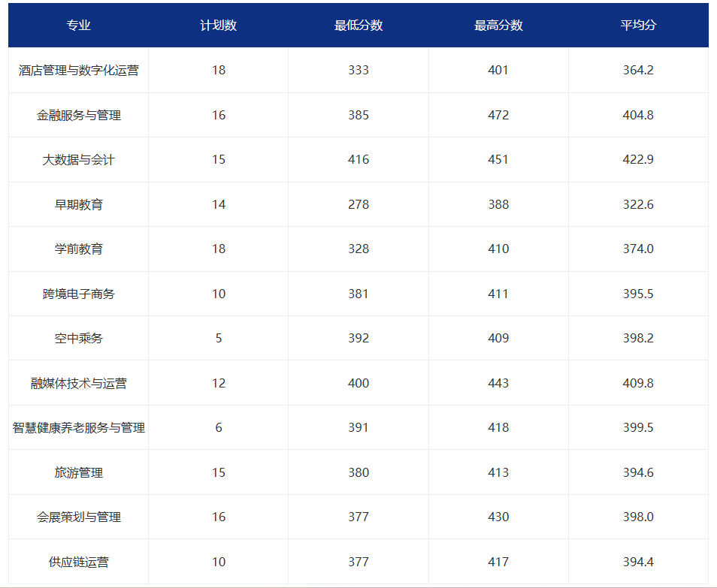Select the 跨境电子商务 major cell
This screenshot has height=588, width=717.
click(78, 294)
